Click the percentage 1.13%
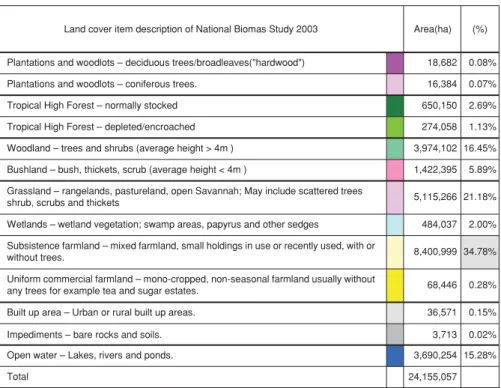Screen dimensions: 501x388 (482, 127)
